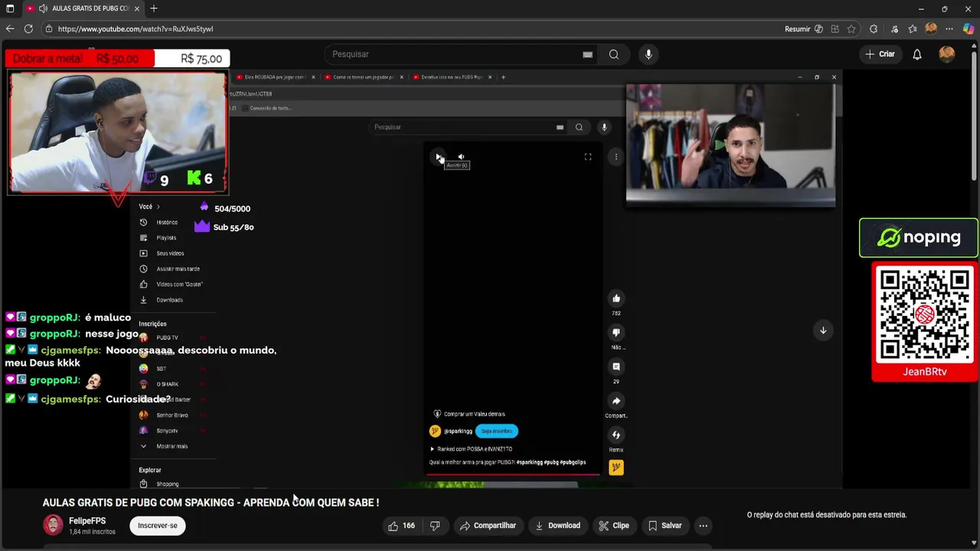Screen dimensions: 980x551
Task: Open the YouTube account avatar menu
Action: coord(947,54)
